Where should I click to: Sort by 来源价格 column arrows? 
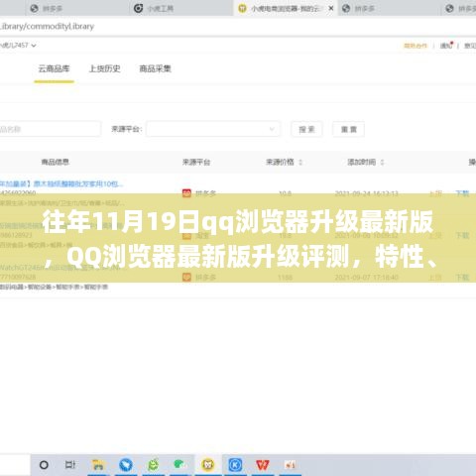(300, 162)
